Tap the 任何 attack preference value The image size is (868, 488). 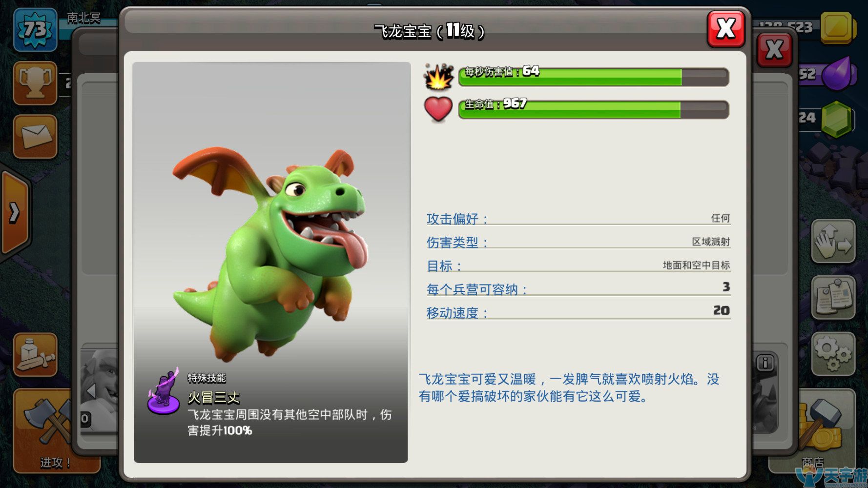tap(721, 218)
